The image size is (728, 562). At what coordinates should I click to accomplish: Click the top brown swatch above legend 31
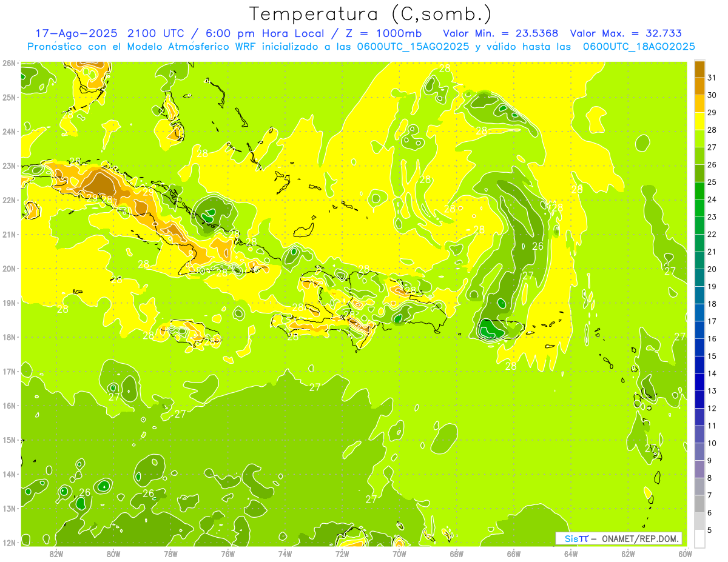[x=699, y=69]
